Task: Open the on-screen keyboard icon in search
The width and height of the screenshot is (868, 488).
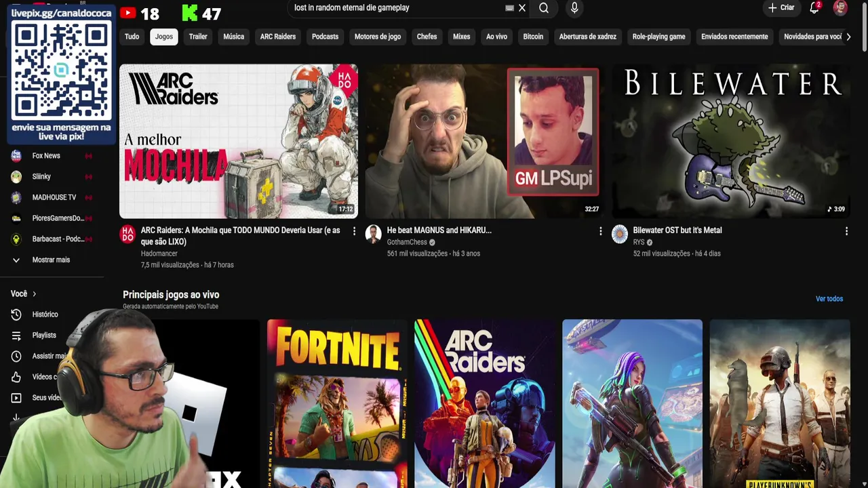Action: pos(509,8)
